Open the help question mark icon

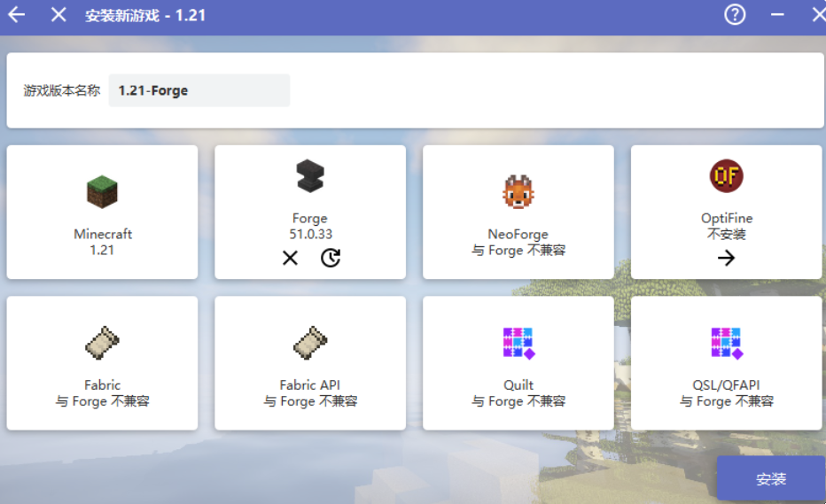tap(735, 15)
